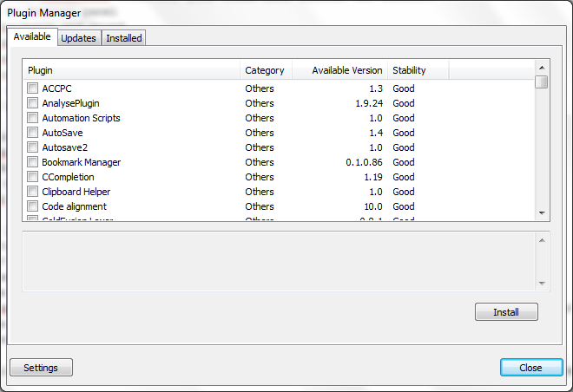The height and width of the screenshot is (392, 573).
Task: Select the AnalysePlugin row name
Action: 70,104
